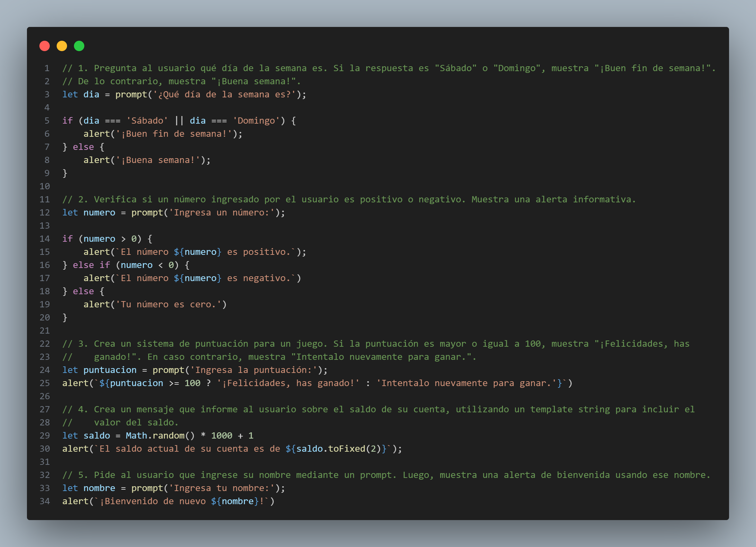Screen dimensions: 756x547
Task: Click the string 'Ingresa un número:'
Action: pos(222,213)
